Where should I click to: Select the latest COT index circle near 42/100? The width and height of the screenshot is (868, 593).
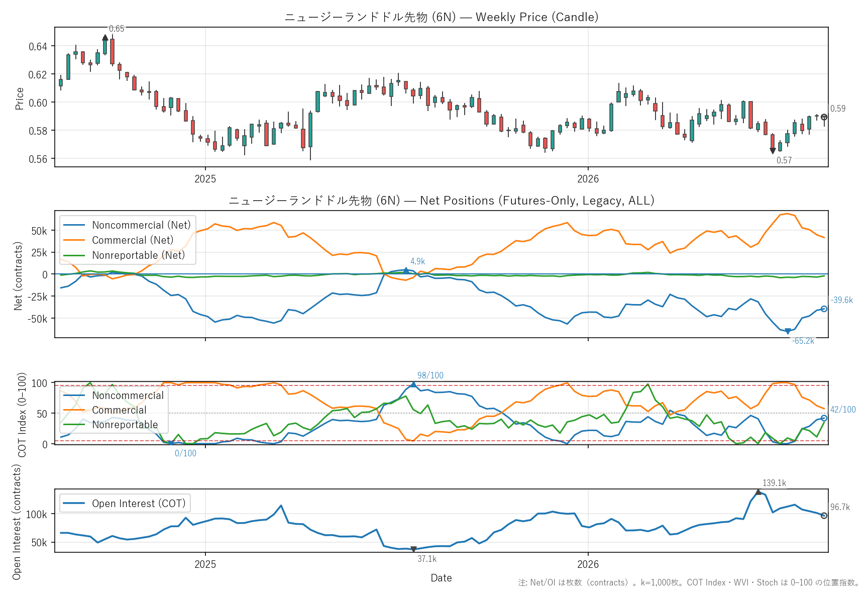[824, 418]
